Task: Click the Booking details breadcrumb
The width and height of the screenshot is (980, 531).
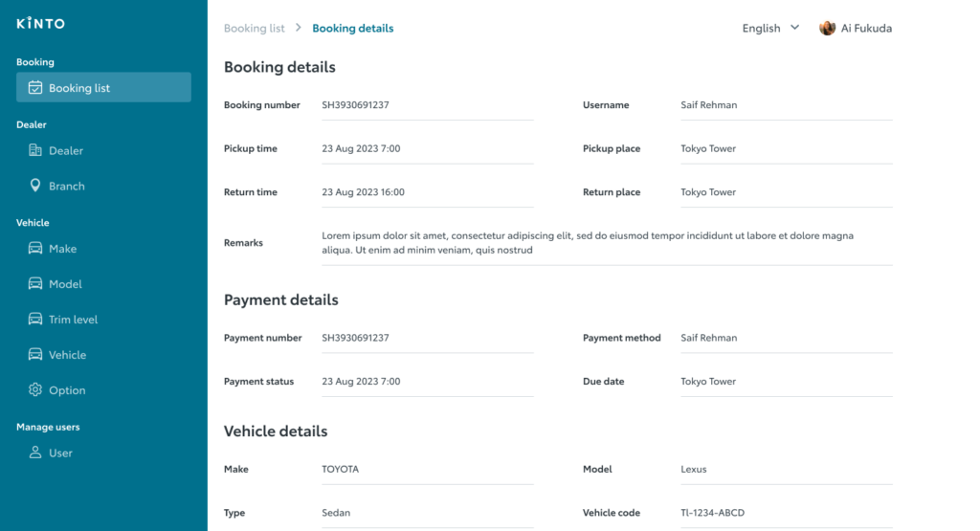Action: coord(353,29)
